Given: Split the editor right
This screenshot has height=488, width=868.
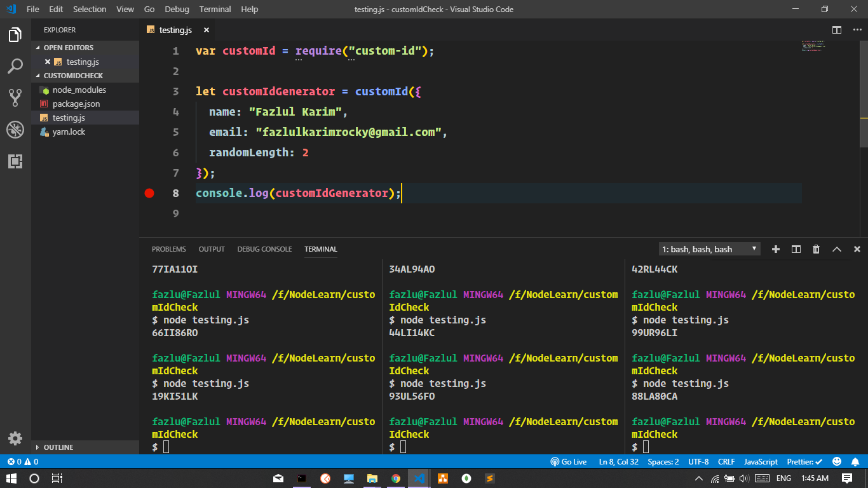Looking at the screenshot, I should (x=837, y=30).
